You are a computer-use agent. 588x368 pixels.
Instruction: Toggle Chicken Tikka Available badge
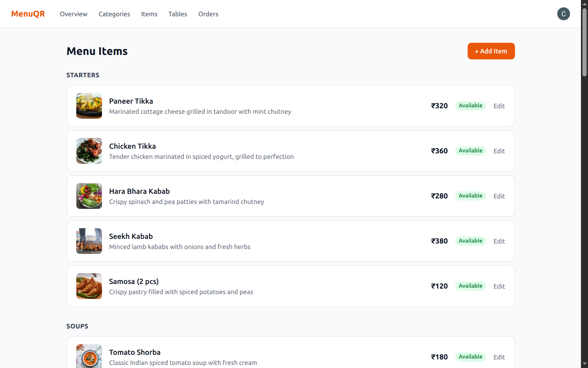pyautogui.click(x=470, y=151)
